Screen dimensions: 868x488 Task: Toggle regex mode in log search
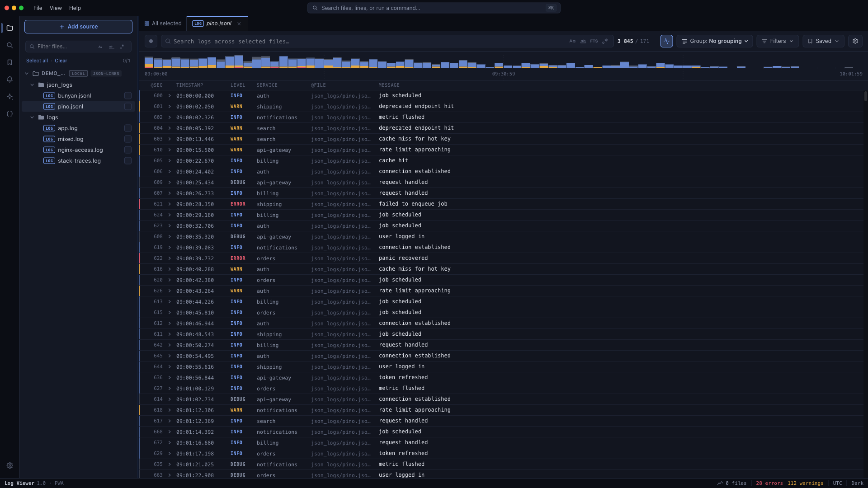pos(605,41)
